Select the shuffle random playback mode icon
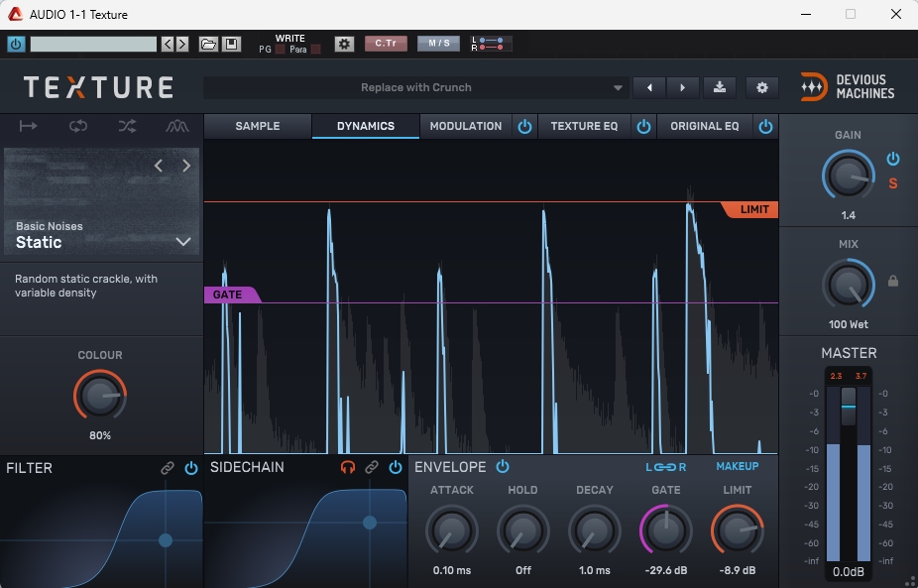This screenshot has width=918, height=588. (x=127, y=126)
